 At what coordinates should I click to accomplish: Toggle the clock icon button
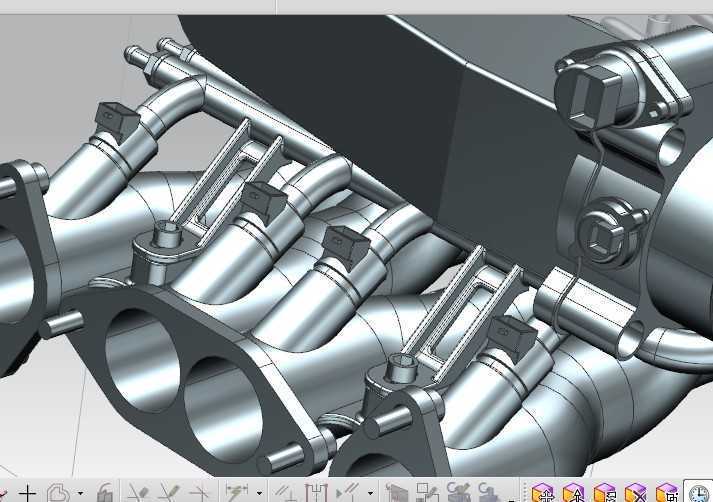(698, 492)
